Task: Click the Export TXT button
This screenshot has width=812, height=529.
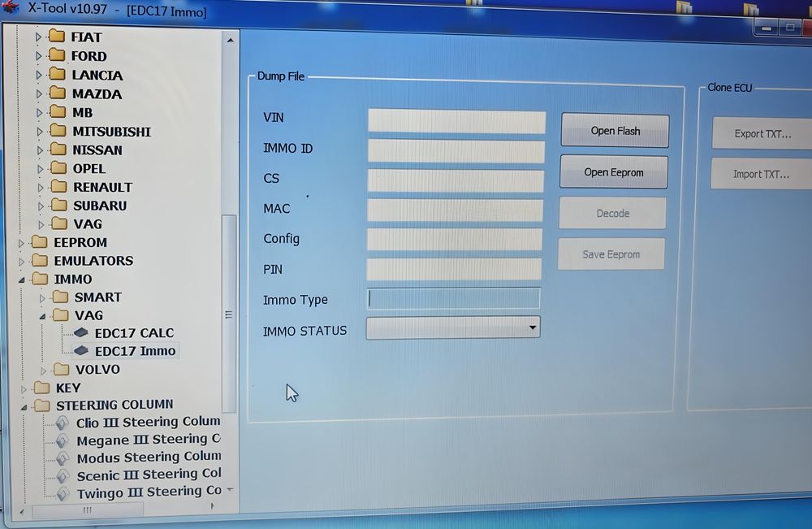Action: pos(762,134)
